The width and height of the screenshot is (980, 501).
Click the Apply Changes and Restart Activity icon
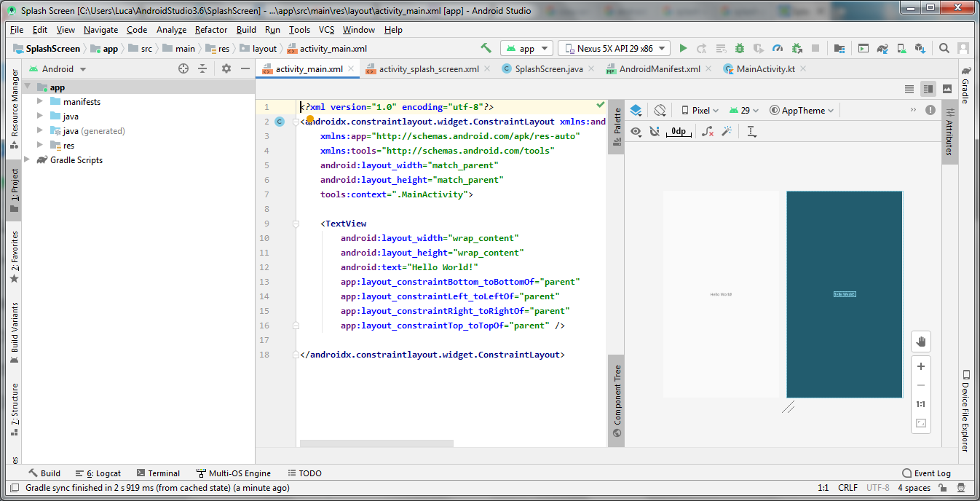tap(702, 48)
